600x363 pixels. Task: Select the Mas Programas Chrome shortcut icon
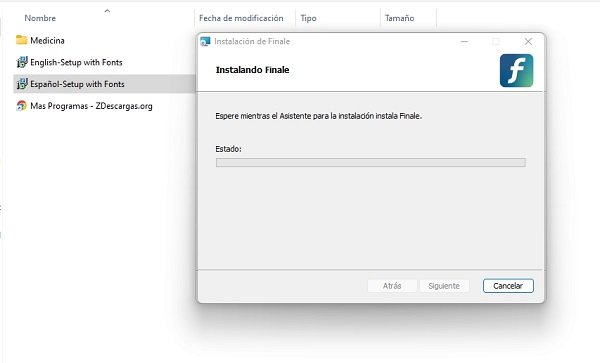(21, 106)
